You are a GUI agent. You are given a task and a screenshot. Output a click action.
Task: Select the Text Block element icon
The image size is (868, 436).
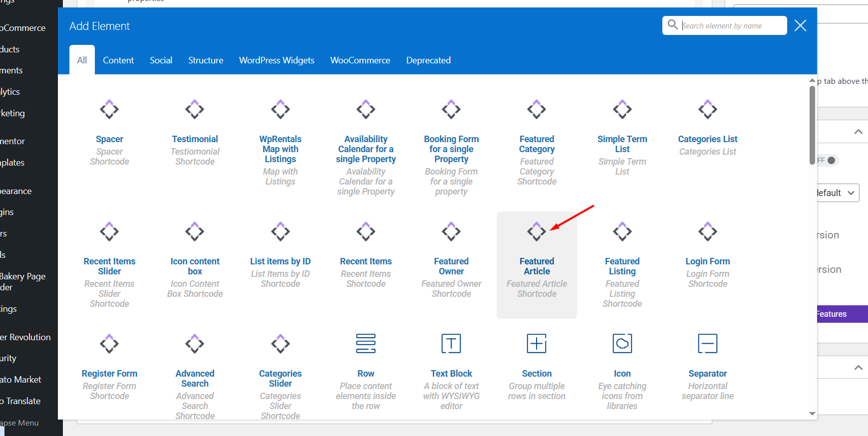coord(451,344)
